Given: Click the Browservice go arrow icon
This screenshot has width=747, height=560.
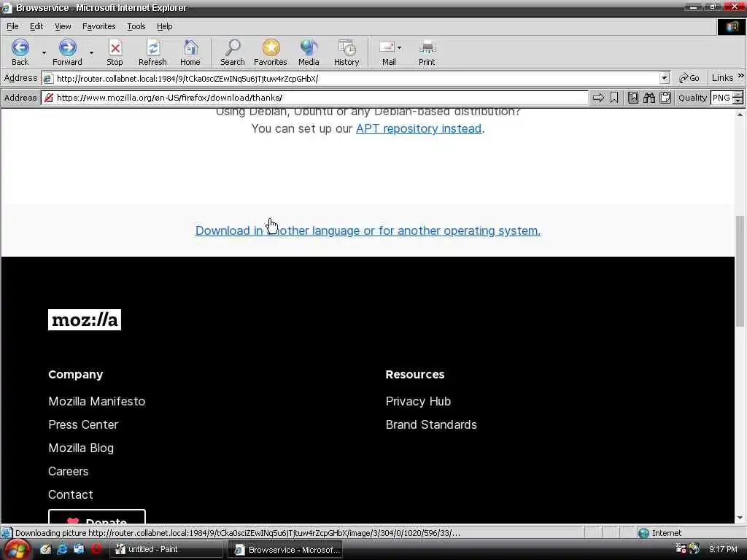Looking at the screenshot, I should click(598, 98).
